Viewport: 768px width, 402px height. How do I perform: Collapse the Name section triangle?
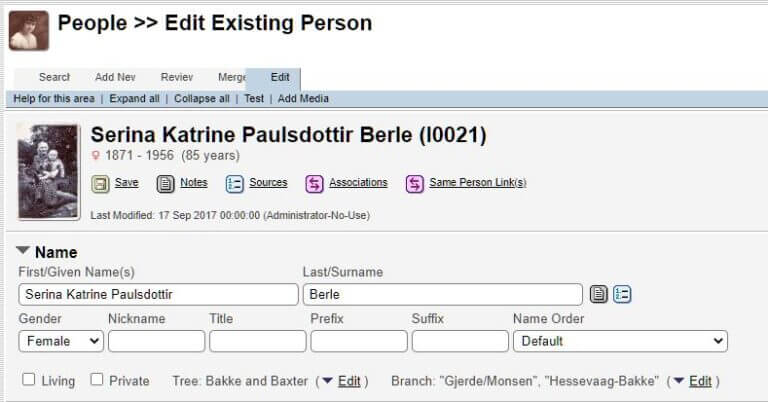23,252
